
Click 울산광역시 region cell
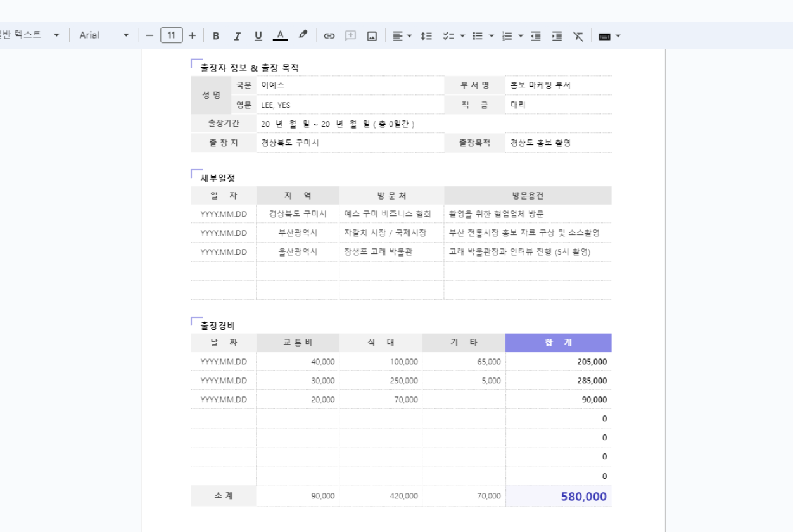tap(298, 251)
